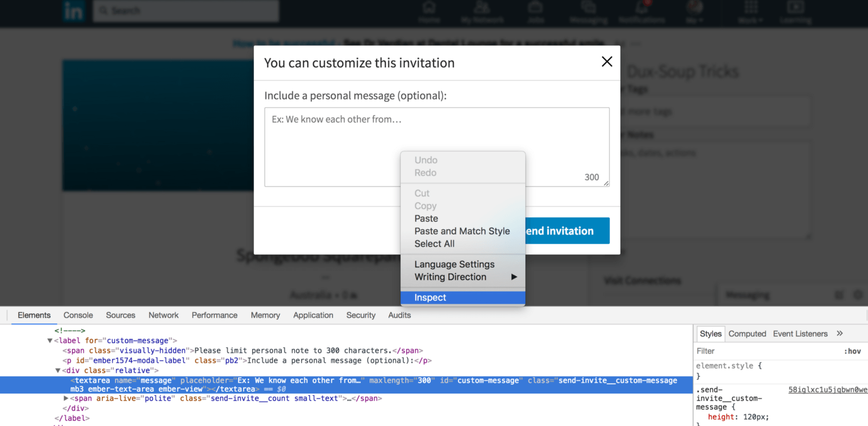Toggle the :hov element state button
The image size is (868, 426).
point(852,351)
